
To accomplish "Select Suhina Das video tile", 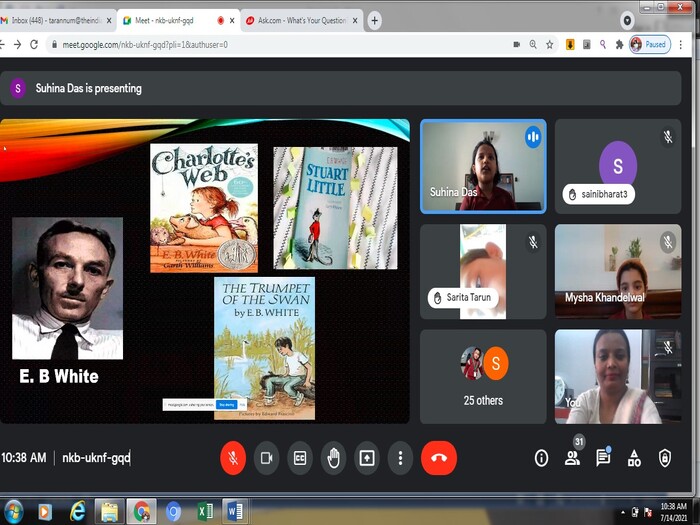I will [x=483, y=166].
